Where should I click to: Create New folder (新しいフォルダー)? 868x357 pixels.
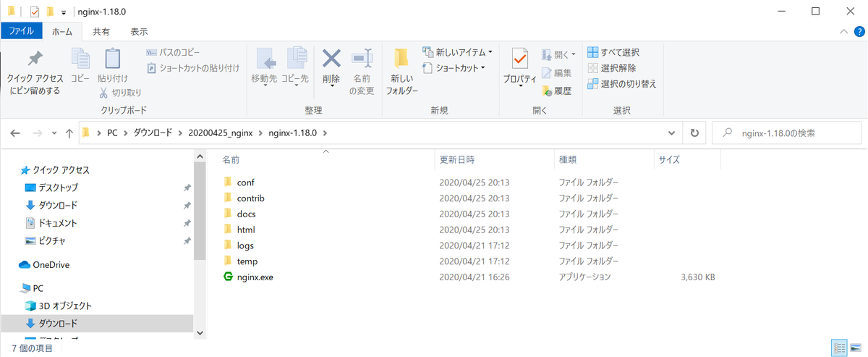coord(401,72)
